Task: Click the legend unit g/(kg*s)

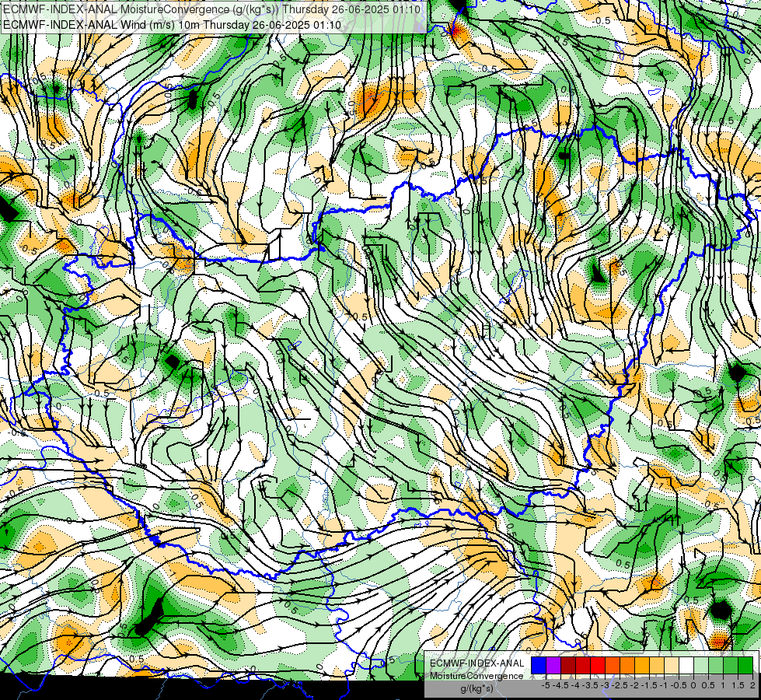Action: pyautogui.click(x=476, y=689)
